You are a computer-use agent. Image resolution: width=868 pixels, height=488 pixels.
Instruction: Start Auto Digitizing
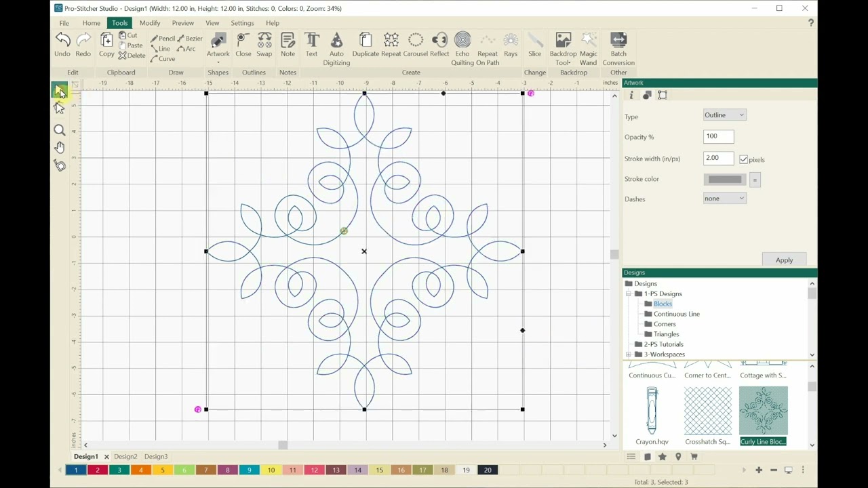(336, 49)
